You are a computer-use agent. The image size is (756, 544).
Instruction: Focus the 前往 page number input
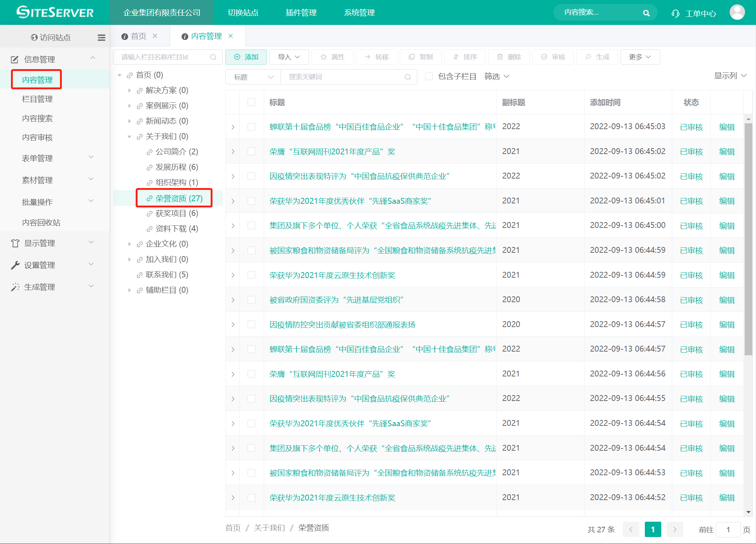[728, 529]
